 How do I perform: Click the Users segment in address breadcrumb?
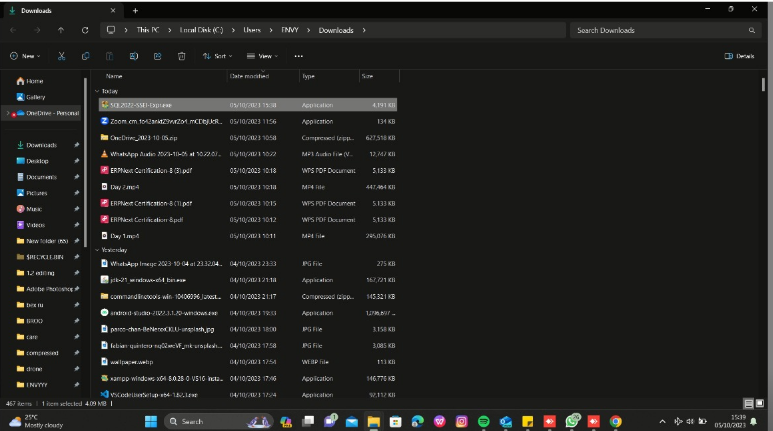251,30
